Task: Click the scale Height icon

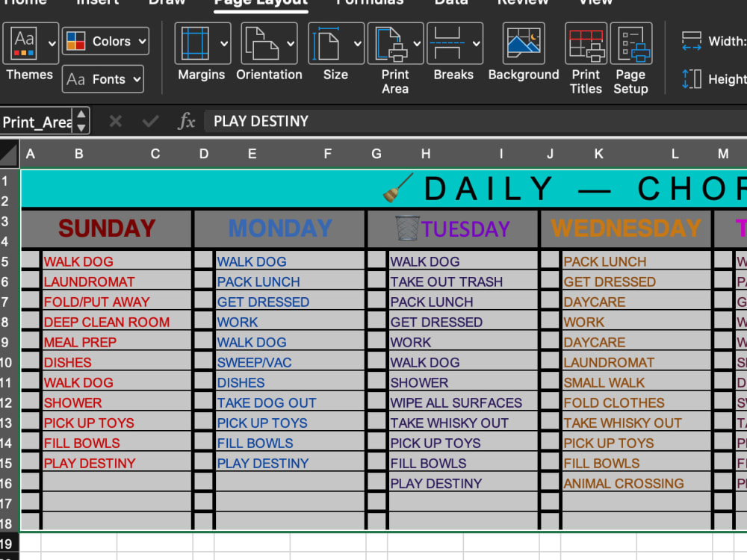Action: (x=690, y=77)
